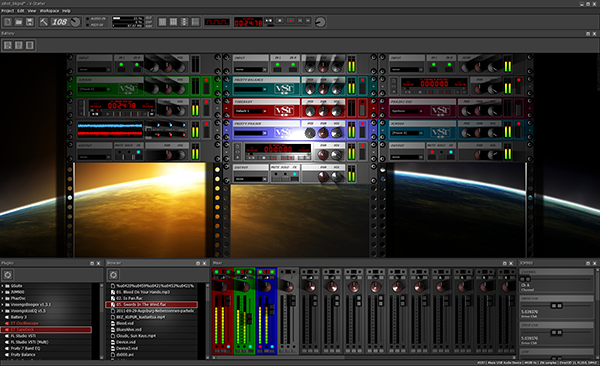
Task: Open the Workspace menu
Action: point(49,11)
